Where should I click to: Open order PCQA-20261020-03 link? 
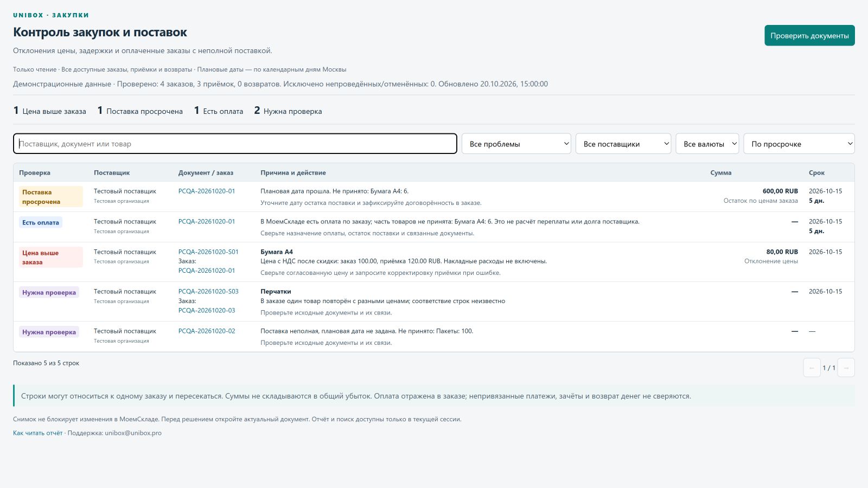pyautogui.click(x=207, y=310)
